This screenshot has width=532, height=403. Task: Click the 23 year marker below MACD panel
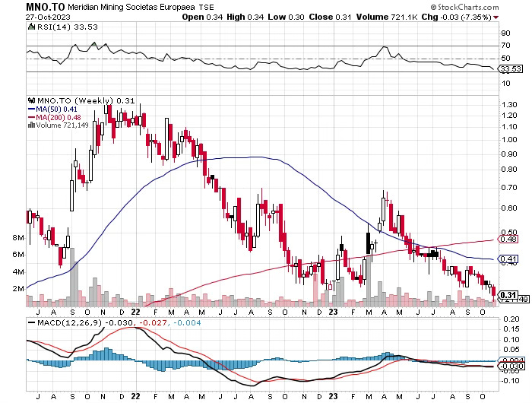tap(333, 397)
